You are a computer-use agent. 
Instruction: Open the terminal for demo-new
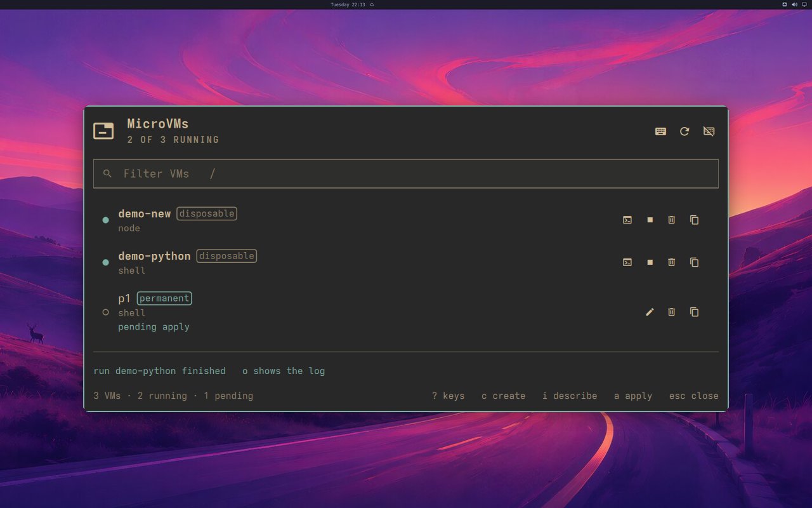tap(627, 220)
